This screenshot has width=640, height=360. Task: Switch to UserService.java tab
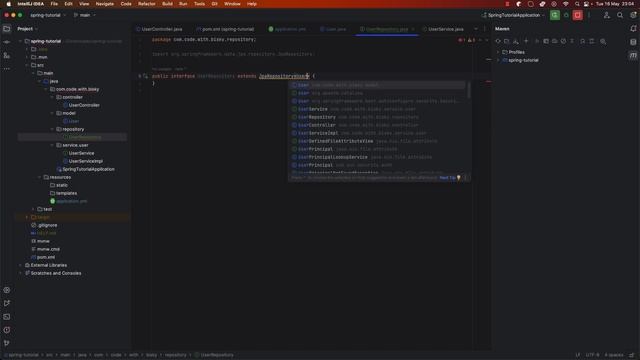[443, 29]
